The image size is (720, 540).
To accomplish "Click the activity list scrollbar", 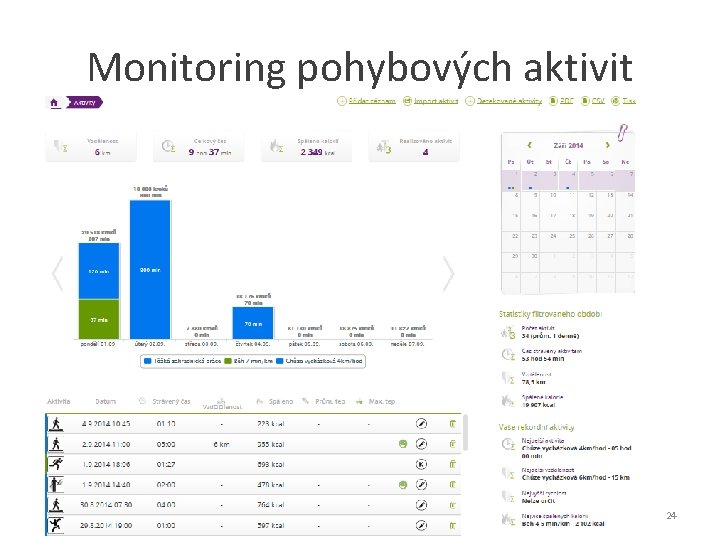I will point(465,433).
